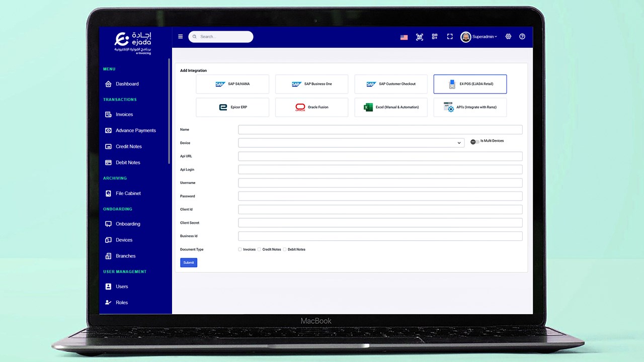Select the Oracle Fusion integration
The height and width of the screenshot is (362, 644).
[311, 107]
